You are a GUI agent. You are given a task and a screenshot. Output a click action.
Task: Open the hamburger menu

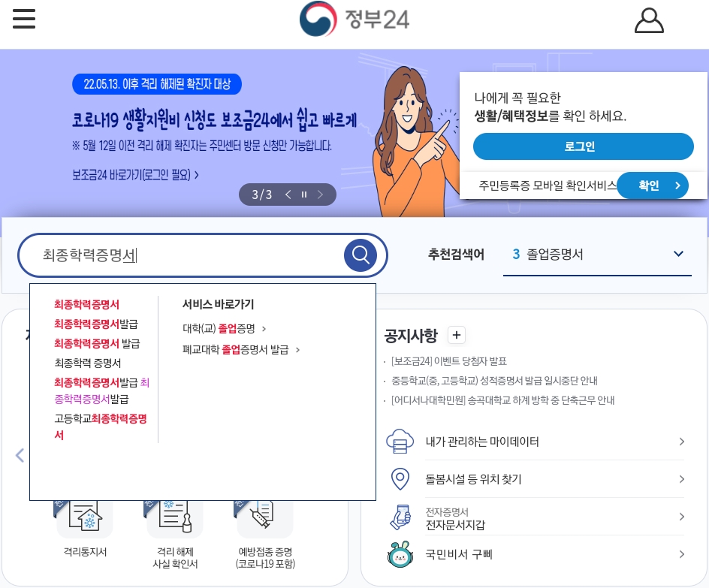pyautogui.click(x=24, y=19)
